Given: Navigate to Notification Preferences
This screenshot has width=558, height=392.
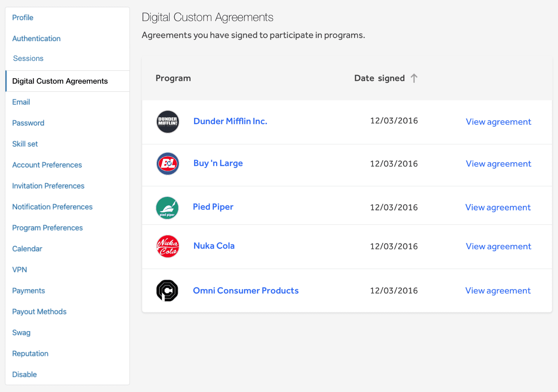Looking at the screenshot, I should point(52,207).
